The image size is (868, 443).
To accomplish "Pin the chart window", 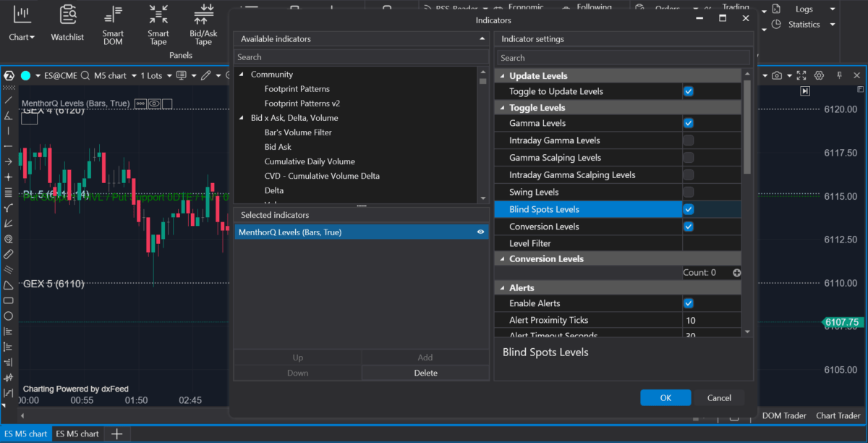I will point(839,75).
